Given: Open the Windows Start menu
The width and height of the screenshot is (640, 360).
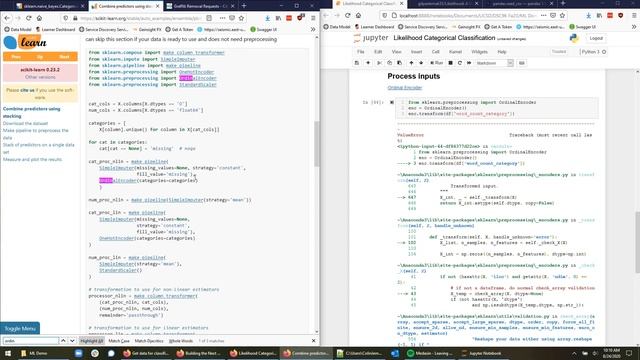Looking at the screenshot, I should 8,353.
